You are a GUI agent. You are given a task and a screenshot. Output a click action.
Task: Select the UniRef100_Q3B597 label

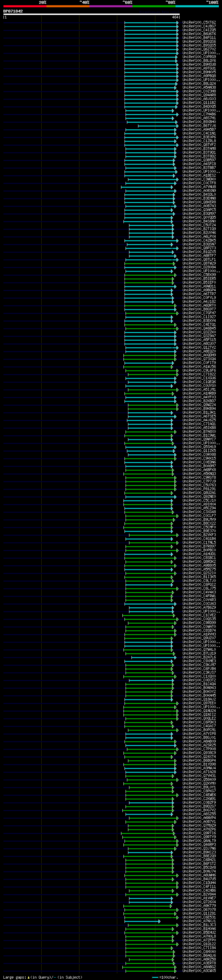[x=199, y=160]
